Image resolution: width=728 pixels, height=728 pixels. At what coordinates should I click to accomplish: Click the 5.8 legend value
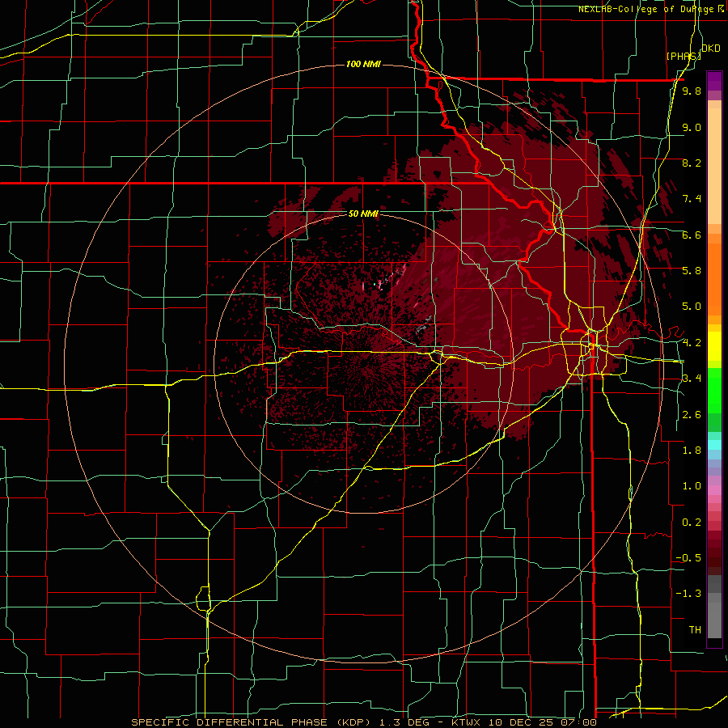click(692, 271)
